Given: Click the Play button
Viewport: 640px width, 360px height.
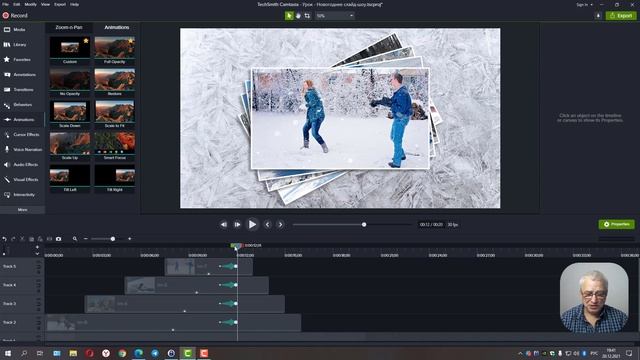Looking at the screenshot, I should point(252,224).
